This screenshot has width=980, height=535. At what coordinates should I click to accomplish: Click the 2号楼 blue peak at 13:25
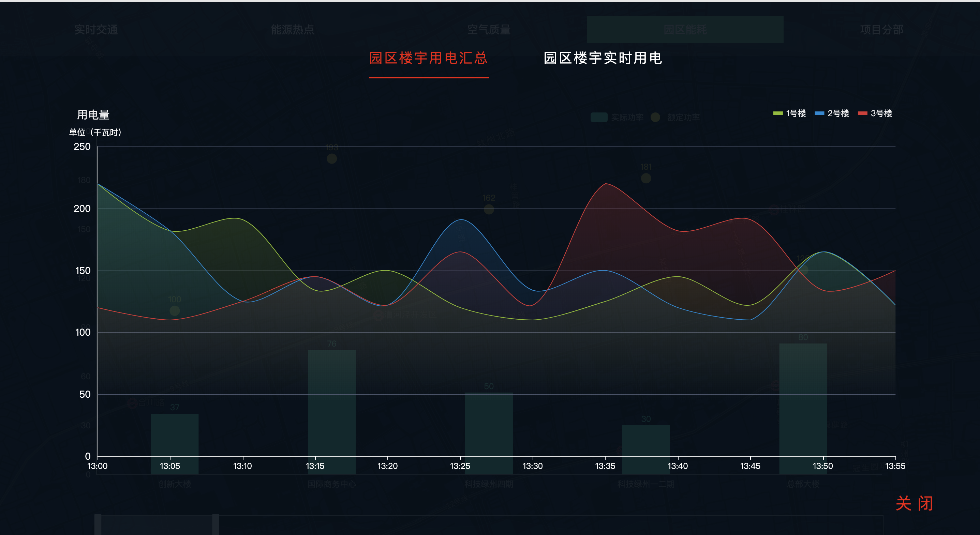point(461,219)
